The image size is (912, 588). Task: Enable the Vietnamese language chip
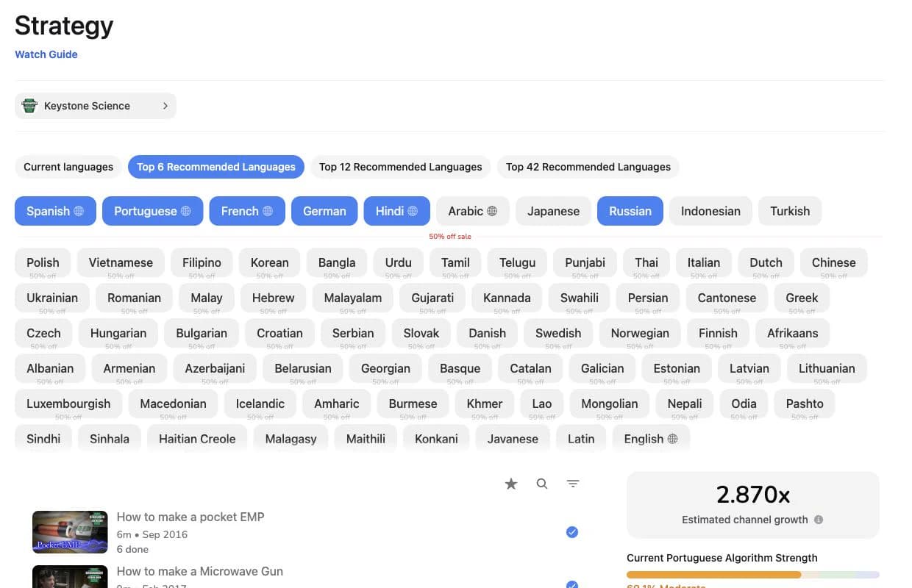[x=121, y=262]
